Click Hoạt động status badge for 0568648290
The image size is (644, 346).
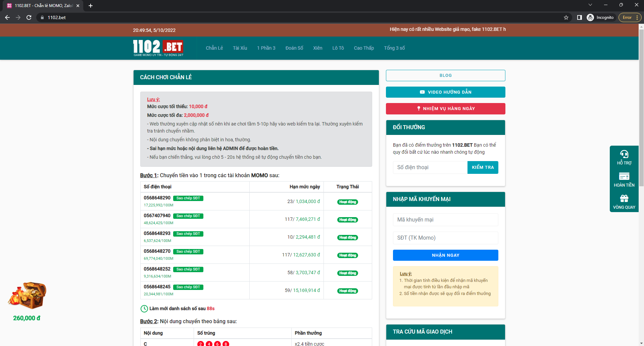click(348, 202)
